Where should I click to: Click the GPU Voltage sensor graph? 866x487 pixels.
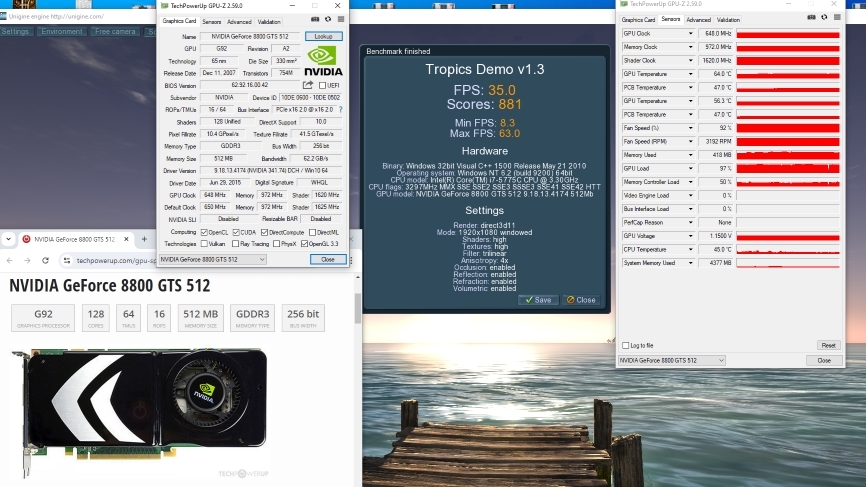[788, 236]
